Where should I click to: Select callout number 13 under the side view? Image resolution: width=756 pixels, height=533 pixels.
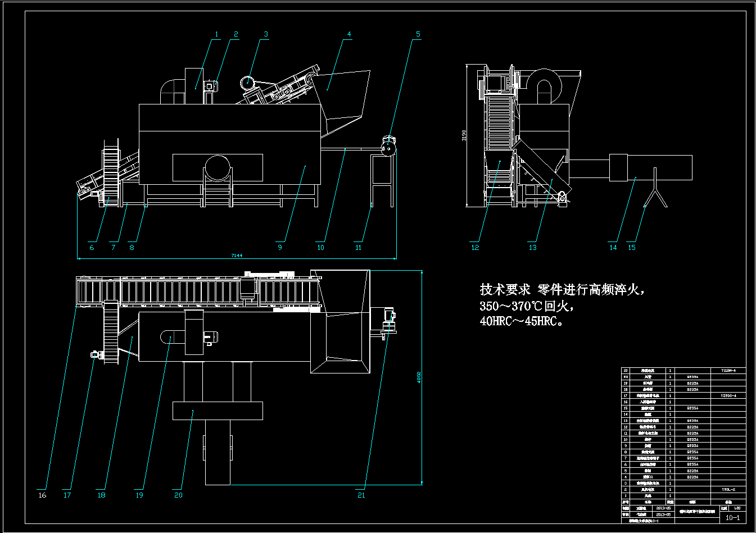pos(532,248)
